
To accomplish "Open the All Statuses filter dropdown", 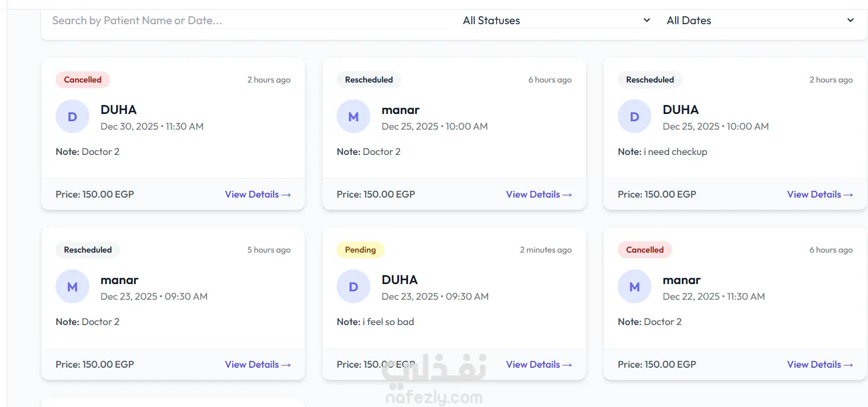I will (556, 21).
